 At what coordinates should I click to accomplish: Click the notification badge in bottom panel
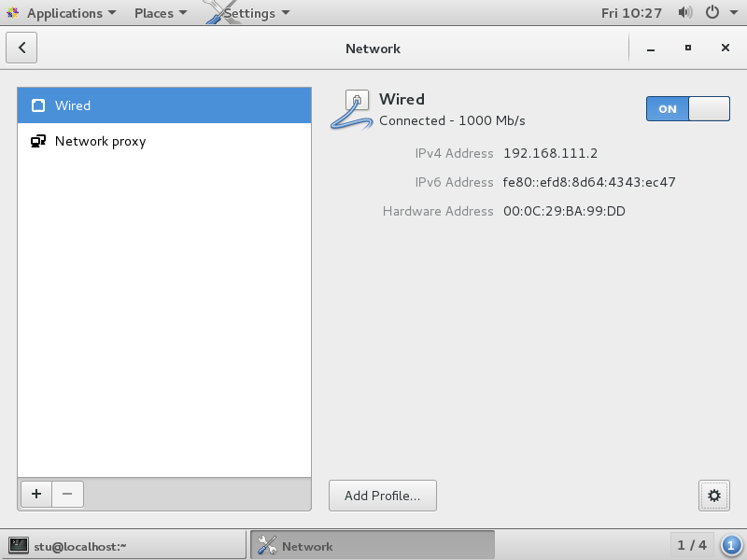point(732,545)
